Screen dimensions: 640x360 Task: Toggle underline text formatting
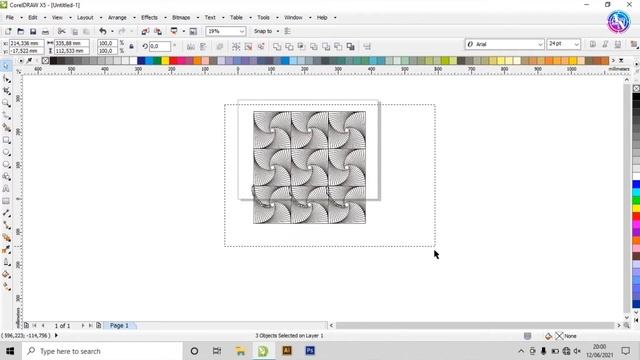[x=618, y=44]
